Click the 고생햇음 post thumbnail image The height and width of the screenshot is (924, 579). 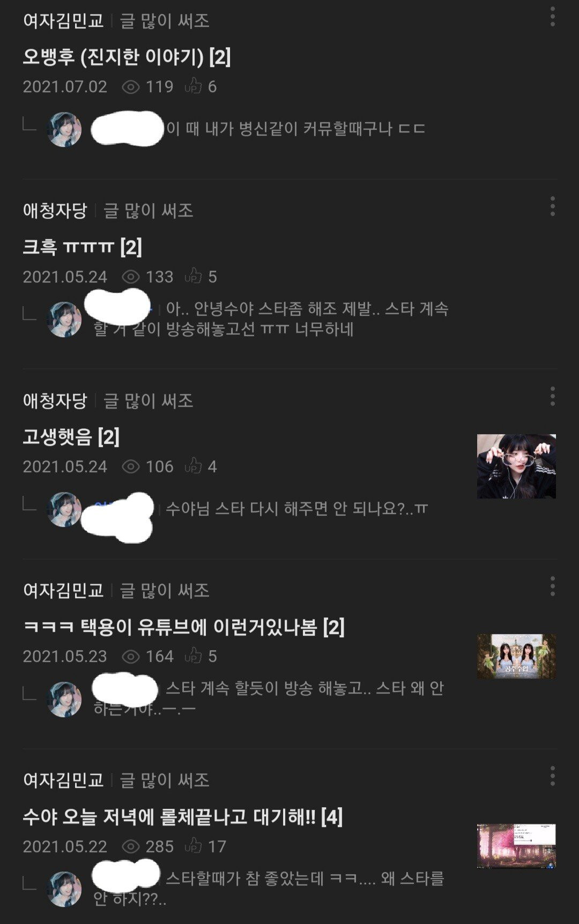point(516,466)
